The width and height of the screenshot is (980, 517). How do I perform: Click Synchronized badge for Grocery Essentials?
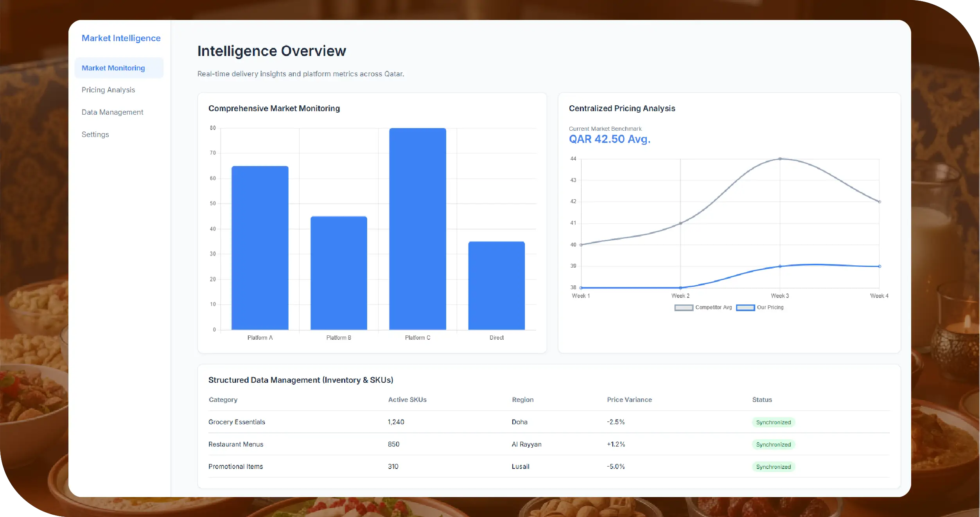[x=773, y=422]
